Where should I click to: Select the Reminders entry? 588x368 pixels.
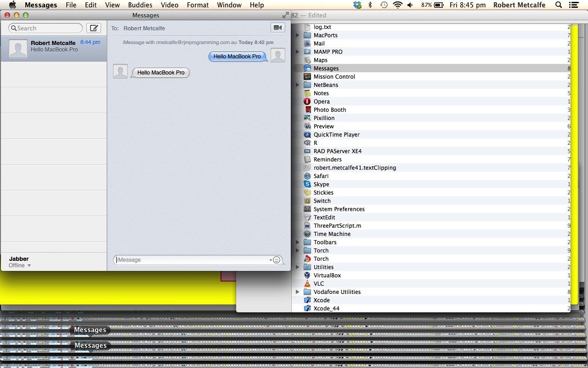[x=328, y=159]
